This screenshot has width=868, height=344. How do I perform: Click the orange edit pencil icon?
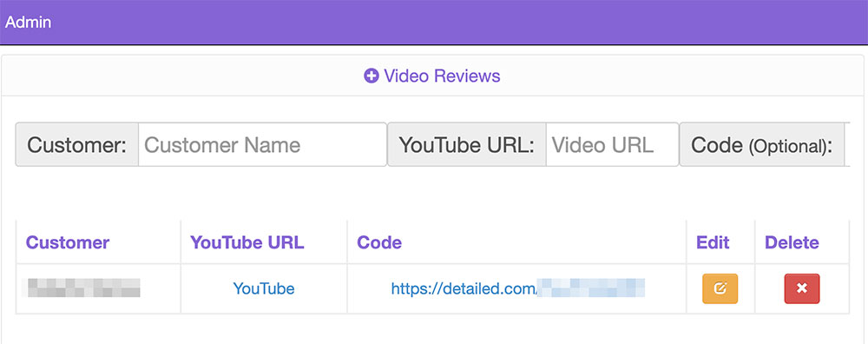(720, 288)
